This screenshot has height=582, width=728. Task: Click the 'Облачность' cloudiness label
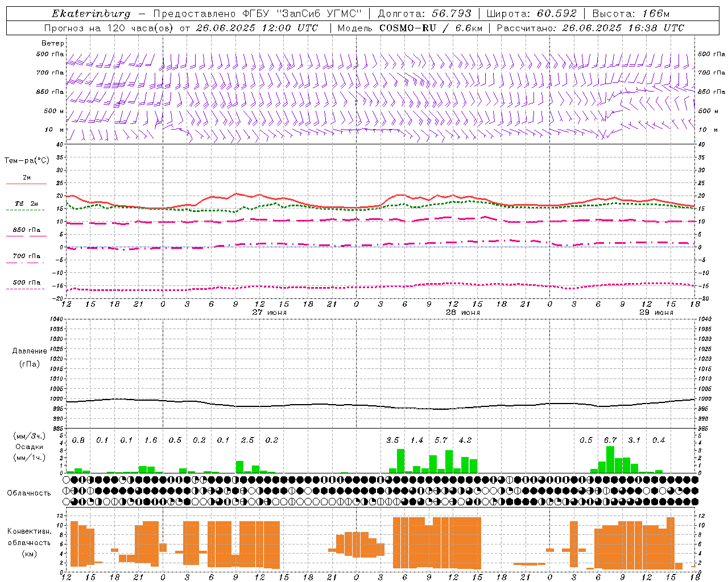tap(28, 493)
